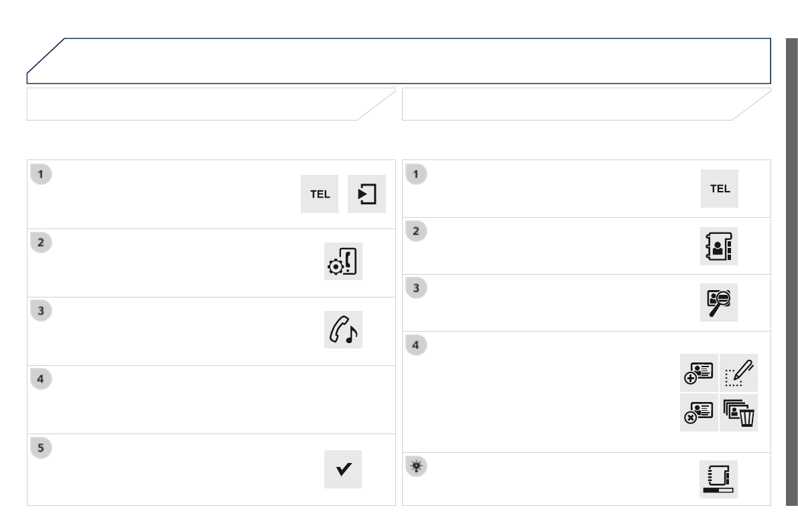
Task: Click step 2 badge beside phone settings icon
Action: [41, 243]
